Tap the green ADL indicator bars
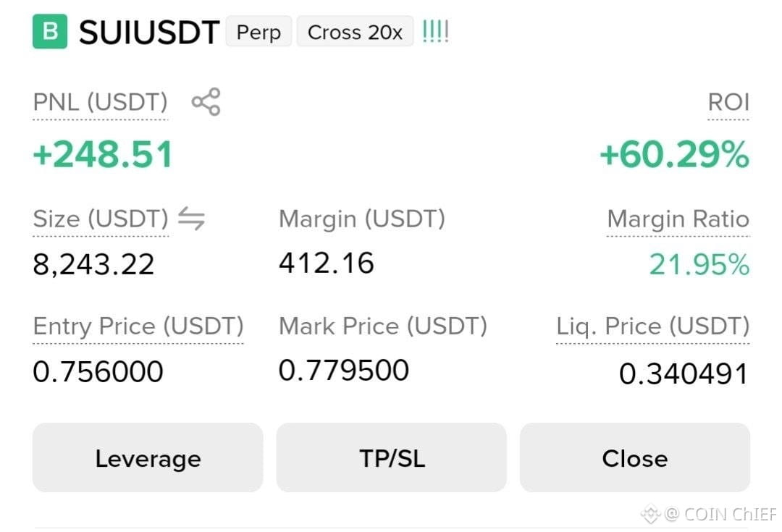This screenshot has height=532, width=782. pos(435,31)
